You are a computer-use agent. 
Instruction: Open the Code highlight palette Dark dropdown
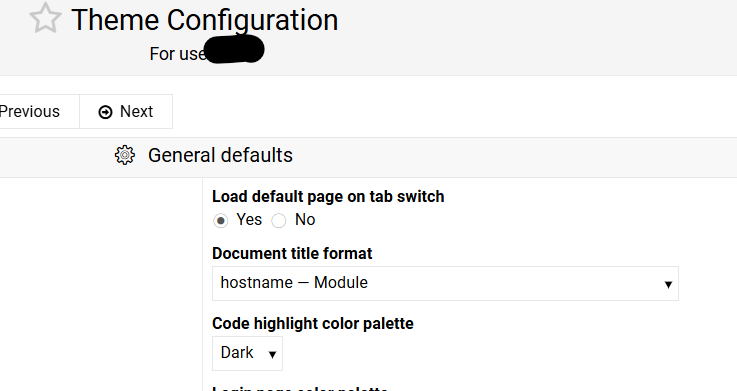pyautogui.click(x=247, y=353)
